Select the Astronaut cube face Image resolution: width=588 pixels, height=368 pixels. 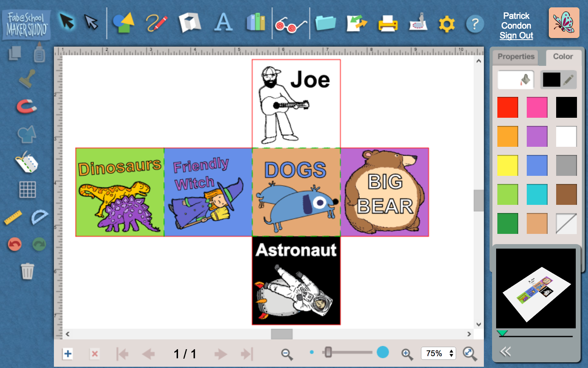tap(296, 280)
